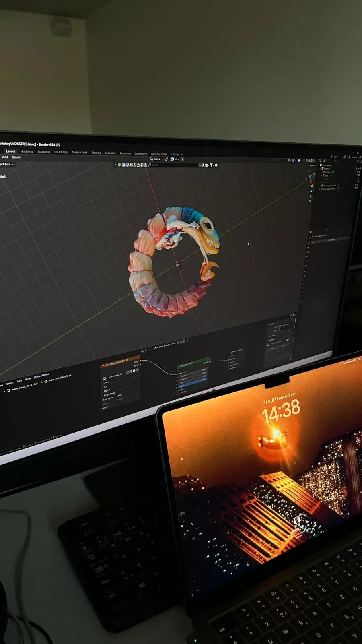Viewport: 362px width, 644px height.
Task: Click the viewport zoom magnifier icon
Action: (312, 186)
